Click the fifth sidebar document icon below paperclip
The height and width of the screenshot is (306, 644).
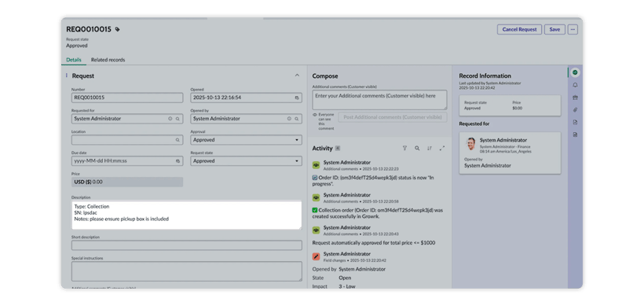pos(575,122)
